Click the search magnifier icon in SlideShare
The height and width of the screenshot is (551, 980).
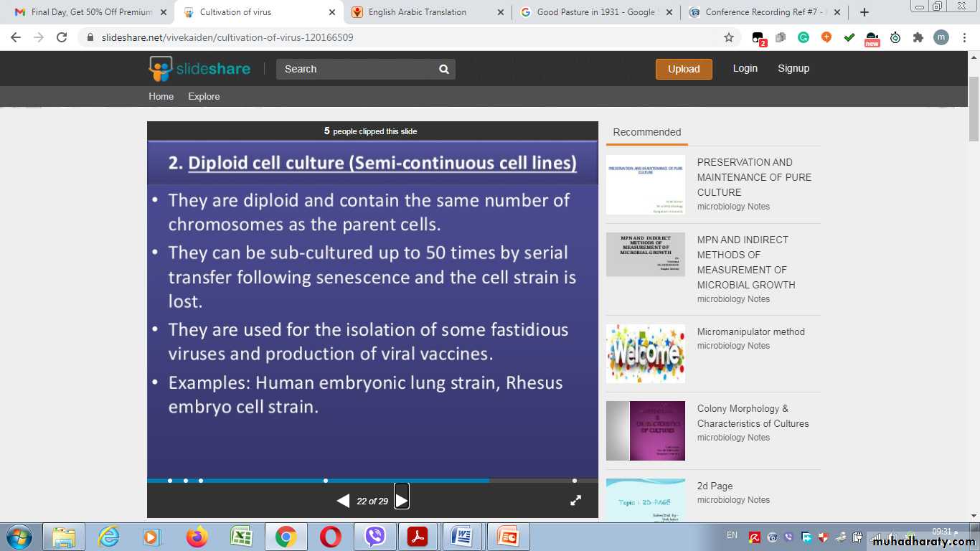444,69
